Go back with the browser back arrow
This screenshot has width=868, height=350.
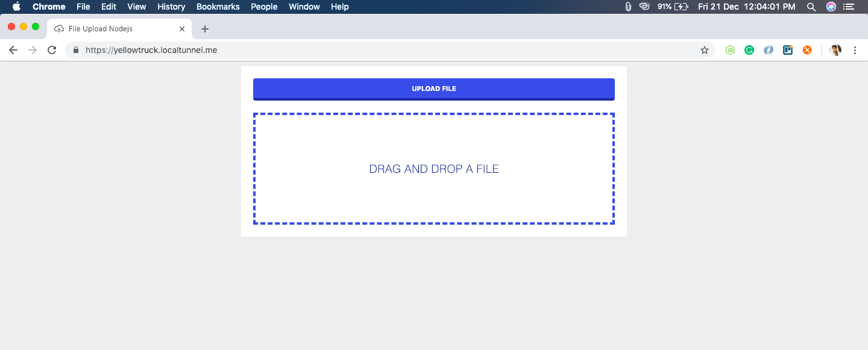point(13,51)
